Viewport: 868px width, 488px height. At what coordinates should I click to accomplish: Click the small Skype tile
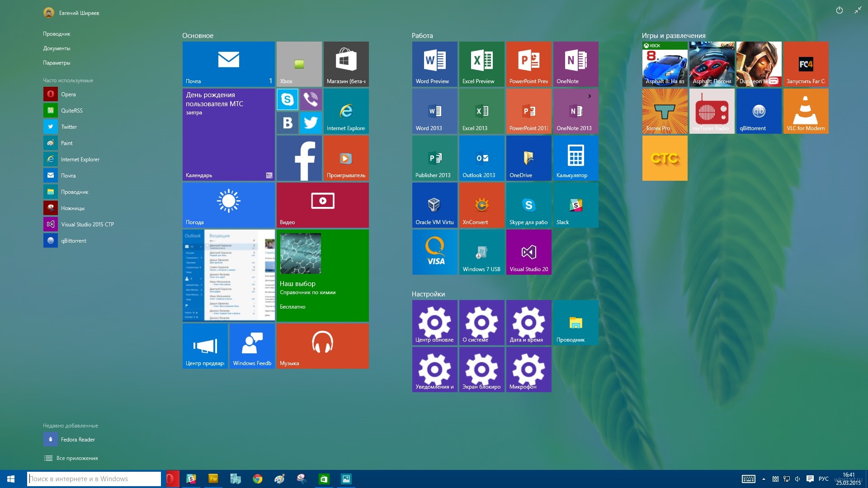[x=288, y=99]
